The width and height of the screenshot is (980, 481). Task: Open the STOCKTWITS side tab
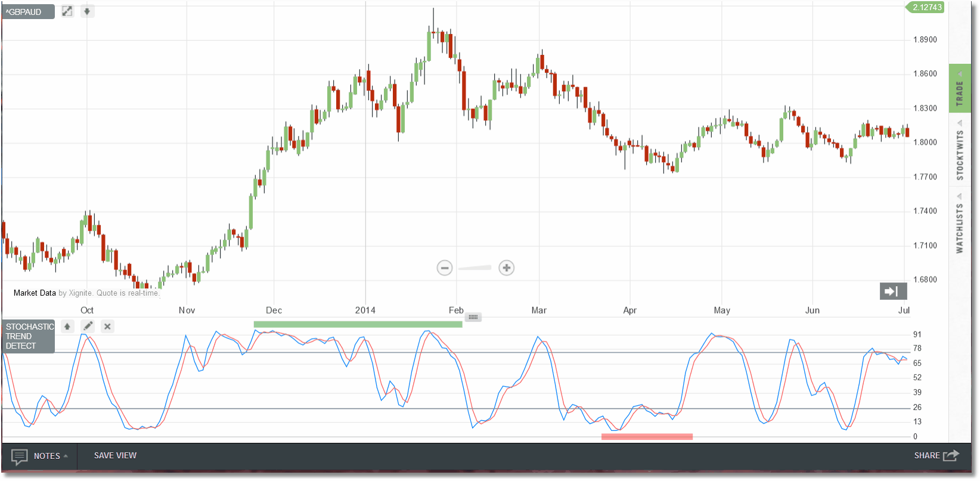[960, 150]
